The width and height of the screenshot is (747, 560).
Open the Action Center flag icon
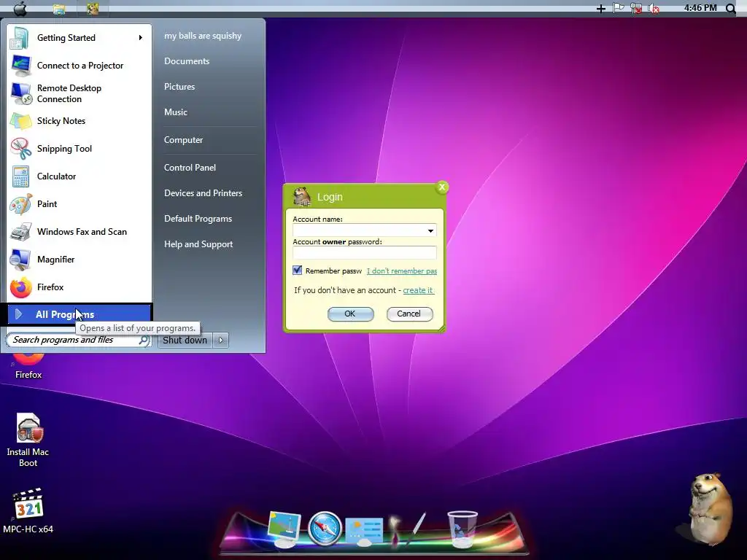tap(619, 8)
